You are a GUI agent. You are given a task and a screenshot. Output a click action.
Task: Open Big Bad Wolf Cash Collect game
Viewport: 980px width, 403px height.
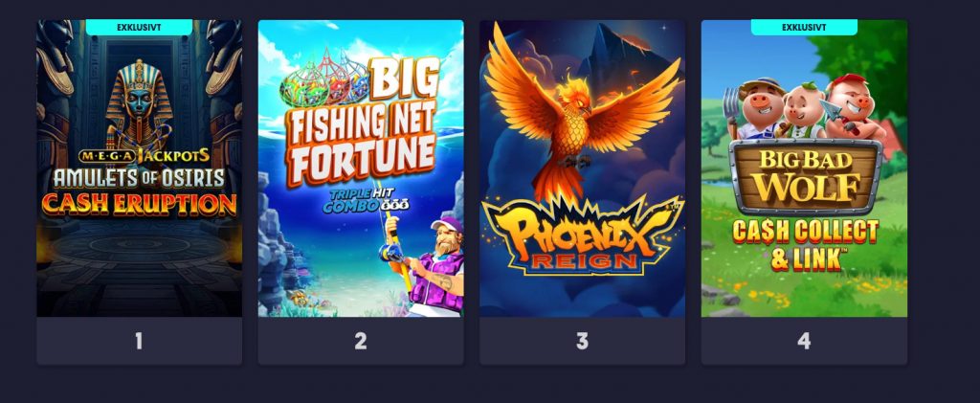[x=804, y=168]
